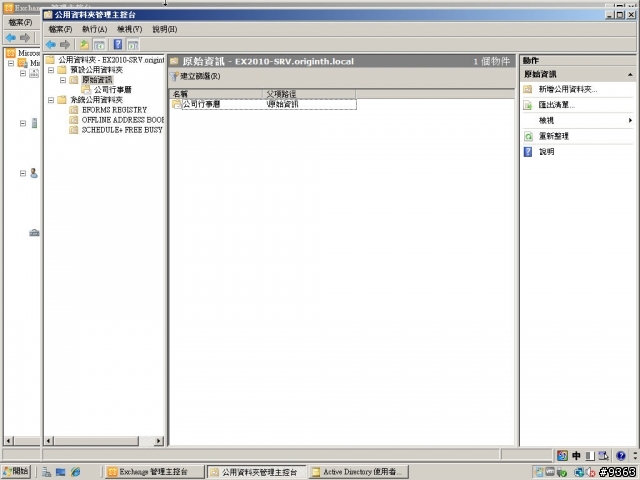Click the 開始 Start button
This screenshot has width=640, height=480.
coord(16,471)
